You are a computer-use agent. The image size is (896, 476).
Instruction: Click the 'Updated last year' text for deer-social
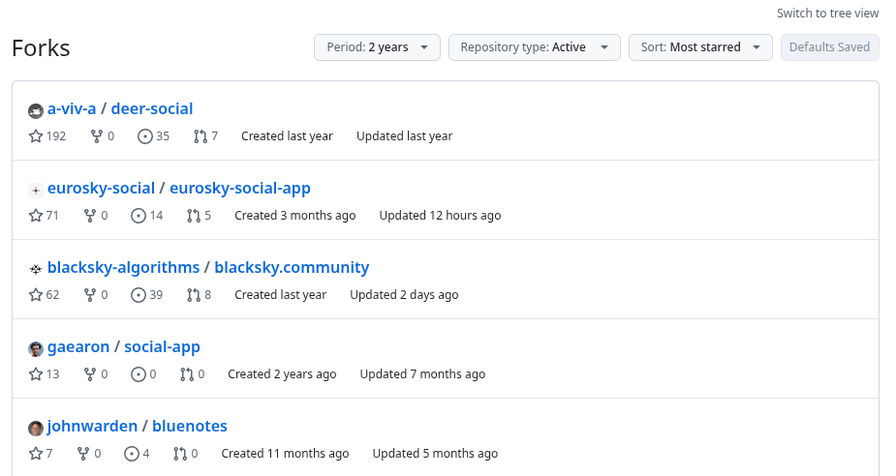tap(405, 136)
